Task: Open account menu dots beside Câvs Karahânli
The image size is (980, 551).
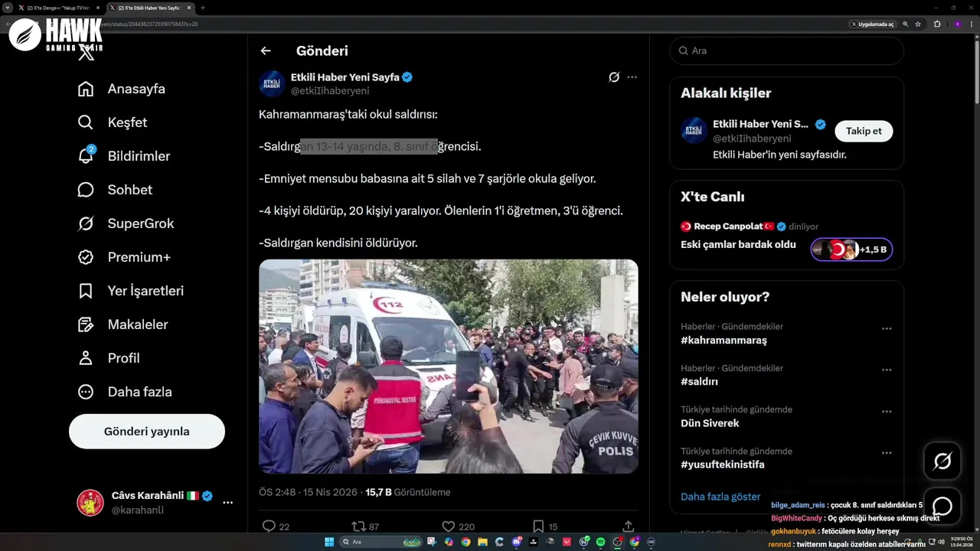Action: pos(227,503)
